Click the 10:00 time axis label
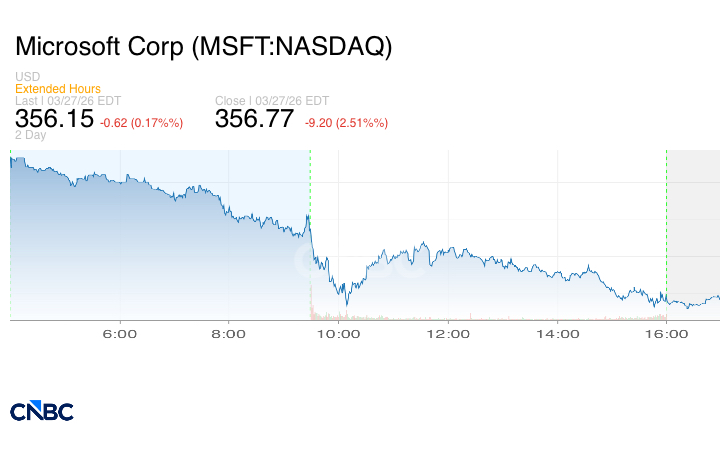Viewport: 720px width, 450px height. coord(338,335)
